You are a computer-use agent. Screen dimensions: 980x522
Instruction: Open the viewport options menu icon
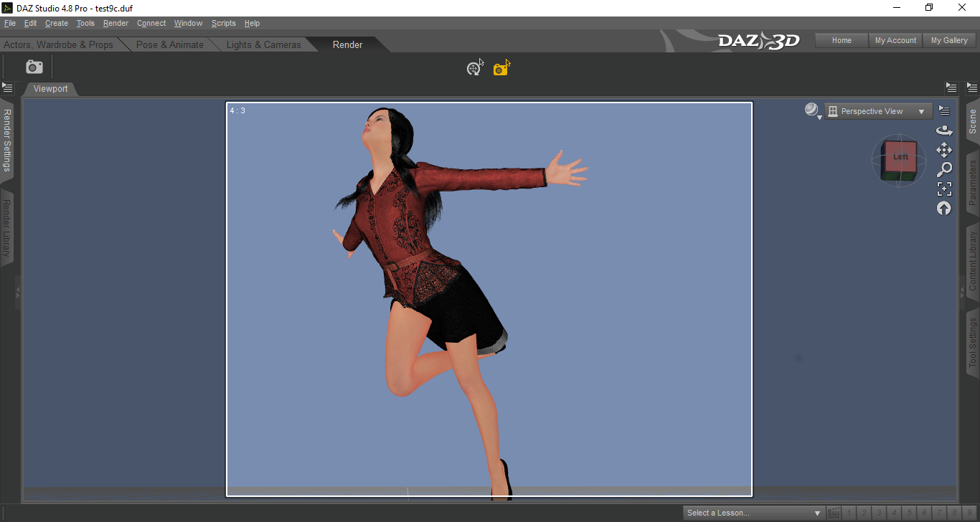coord(944,110)
